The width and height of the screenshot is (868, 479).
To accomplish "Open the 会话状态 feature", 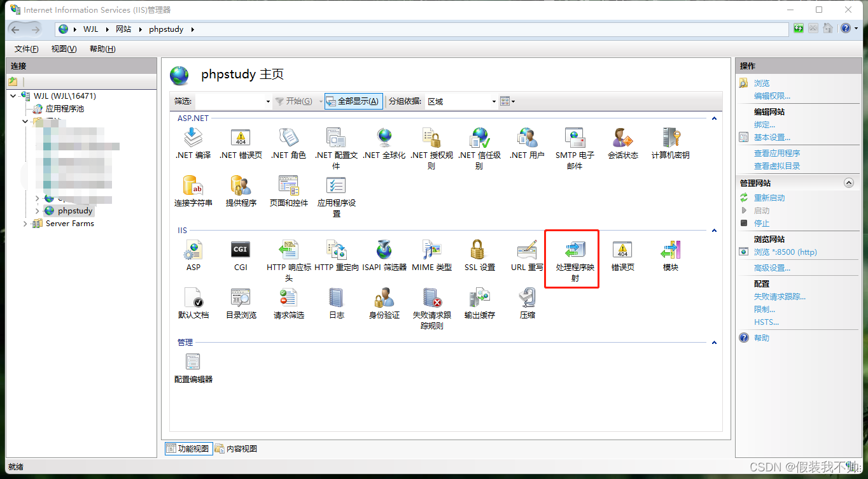I will 622,144.
